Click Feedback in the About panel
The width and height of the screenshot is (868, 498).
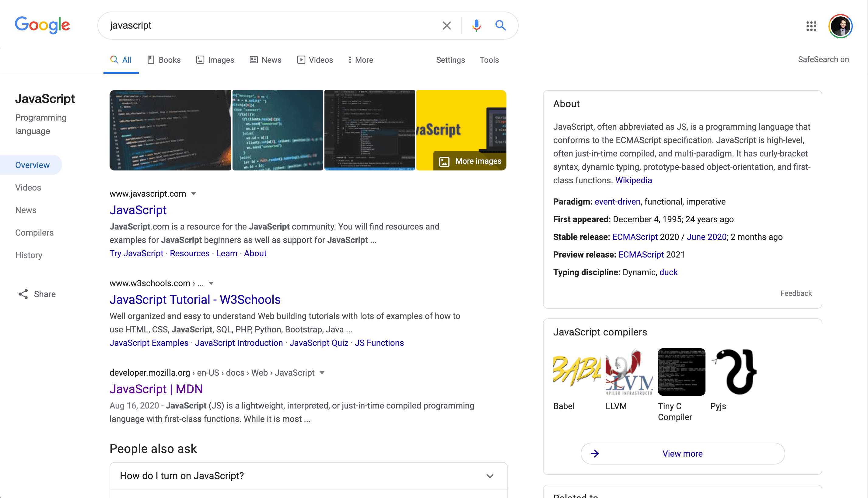tap(796, 293)
